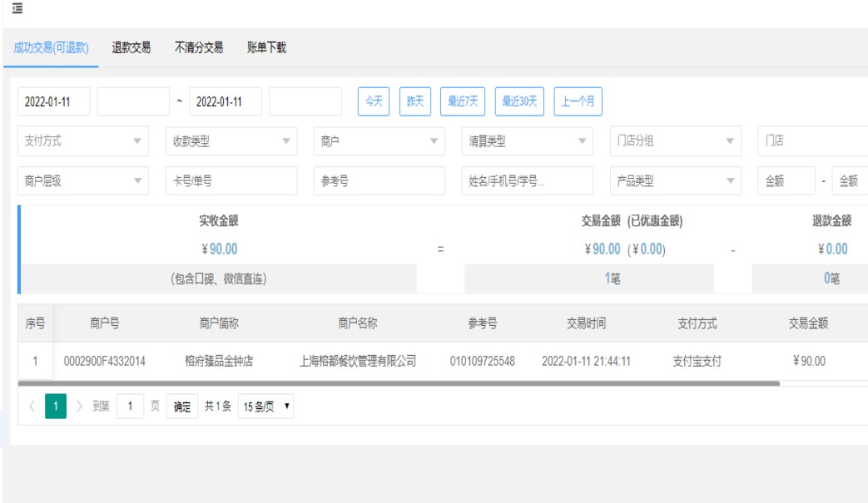Viewport: 868px width, 503px height.
Task: Filter by 最近30天
Action: [x=520, y=101]
